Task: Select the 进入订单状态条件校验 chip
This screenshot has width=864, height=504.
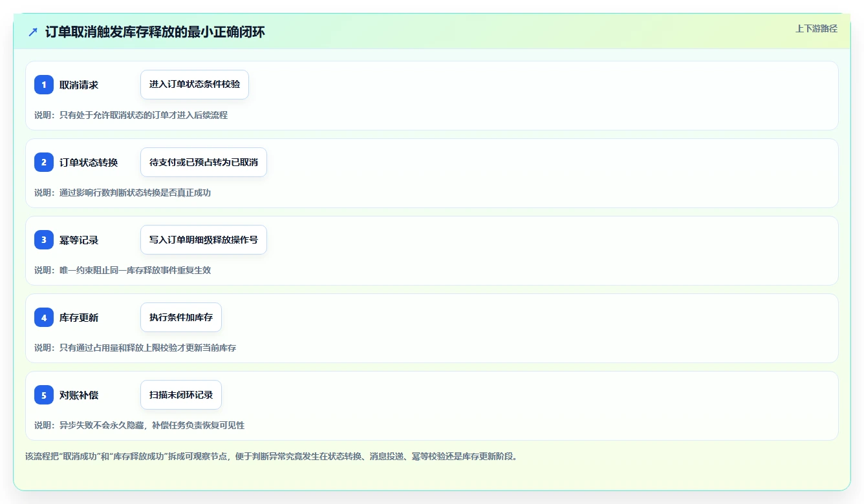Action: 195,85
